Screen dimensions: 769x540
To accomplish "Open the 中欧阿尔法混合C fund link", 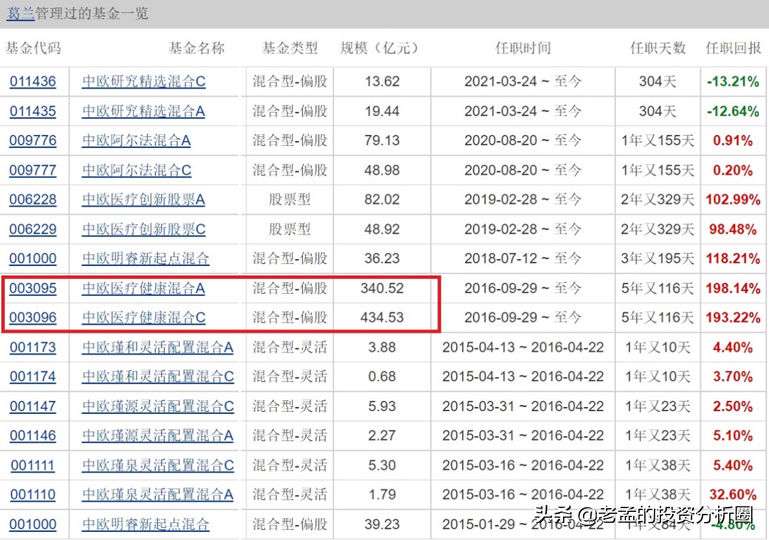I will (137, 170).
